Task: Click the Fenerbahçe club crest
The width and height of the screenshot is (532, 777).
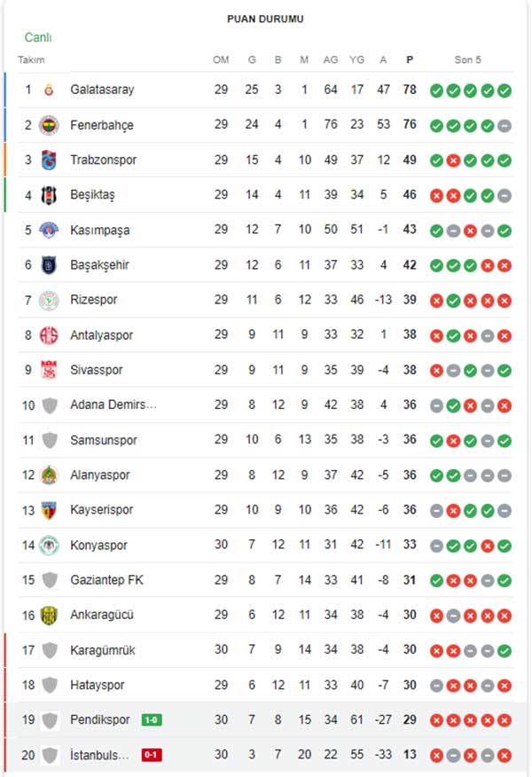Action: coord(49,125)
